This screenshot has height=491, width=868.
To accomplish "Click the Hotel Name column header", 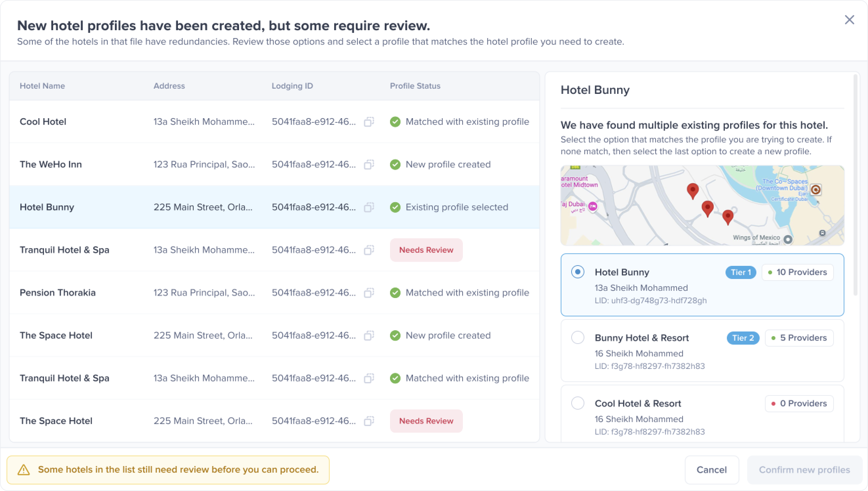I will [x=42, y=86].
